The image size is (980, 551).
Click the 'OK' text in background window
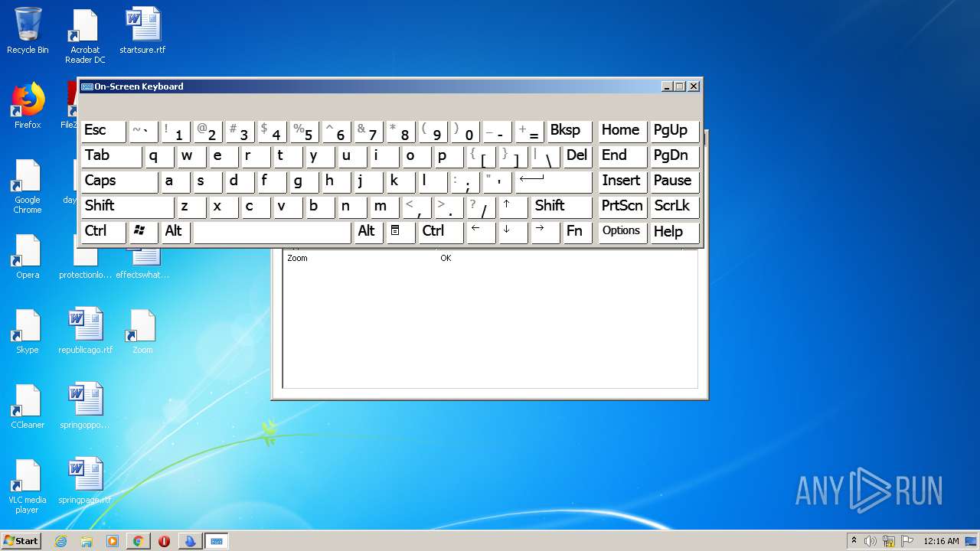pos(446,258)
